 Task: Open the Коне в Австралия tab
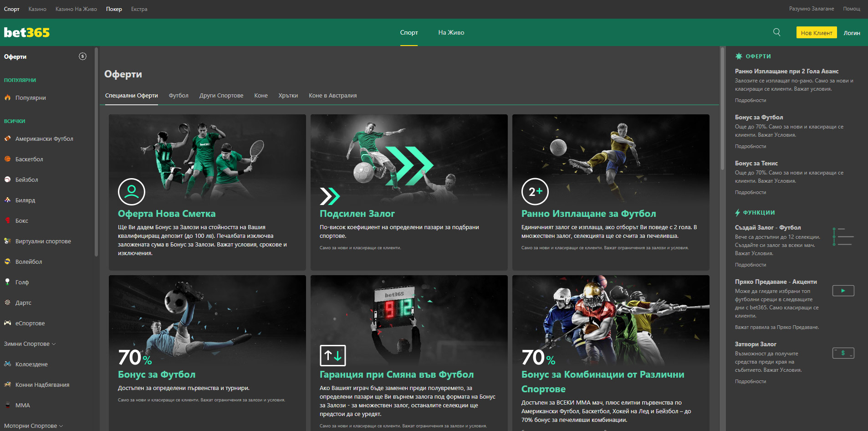pos(332,96)
